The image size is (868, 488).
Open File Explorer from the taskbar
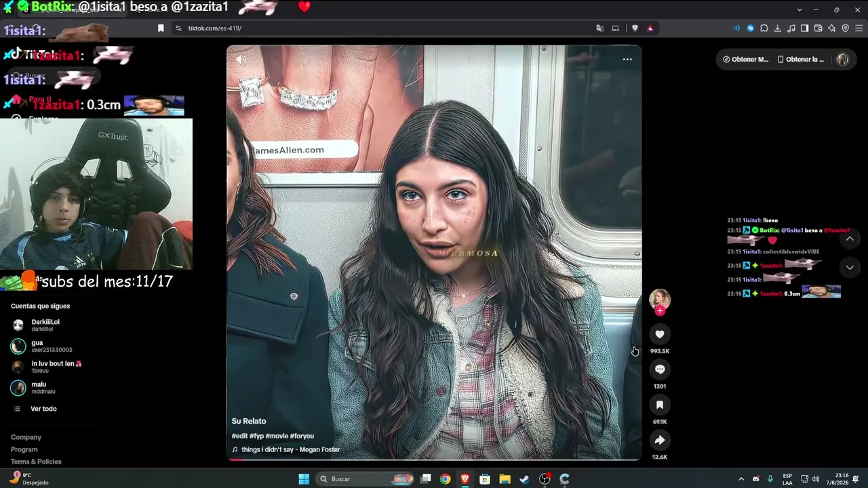(505, 479)
